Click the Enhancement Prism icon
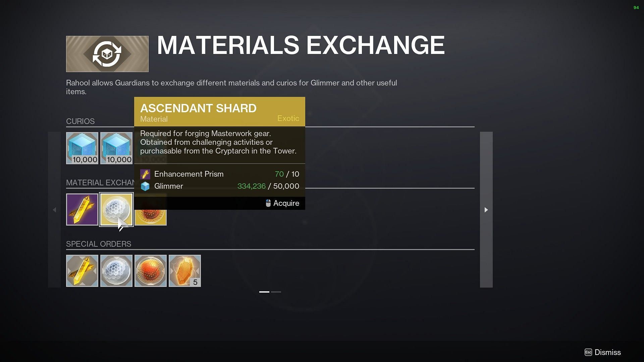 tap(145, 174)
